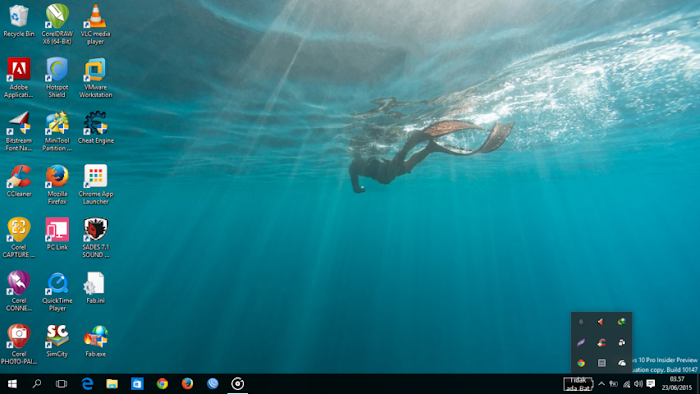Viewport: 700px width, 394px height.
Task: Select the SADES 7.1 SOUND shortcut
Action: [x=96, y=238]
